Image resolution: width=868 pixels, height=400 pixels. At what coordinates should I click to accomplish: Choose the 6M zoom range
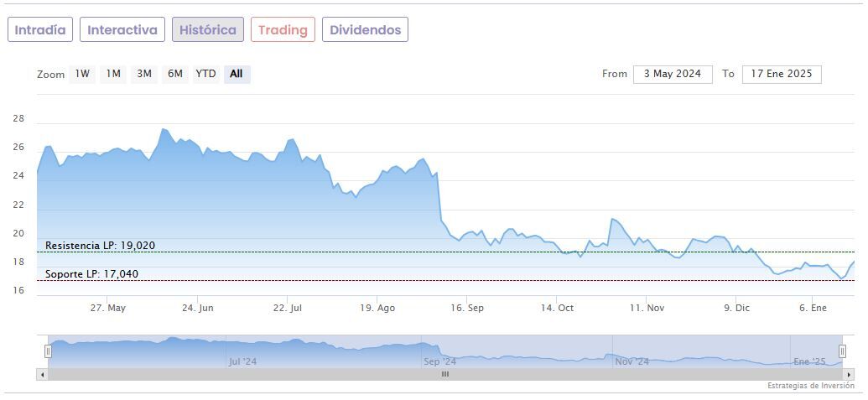point(174,74)
